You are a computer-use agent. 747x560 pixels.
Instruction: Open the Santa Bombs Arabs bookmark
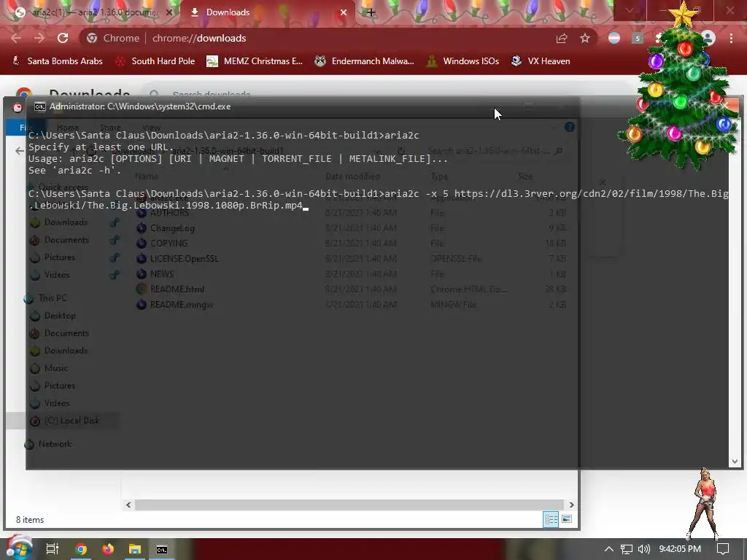pos(57,61)
